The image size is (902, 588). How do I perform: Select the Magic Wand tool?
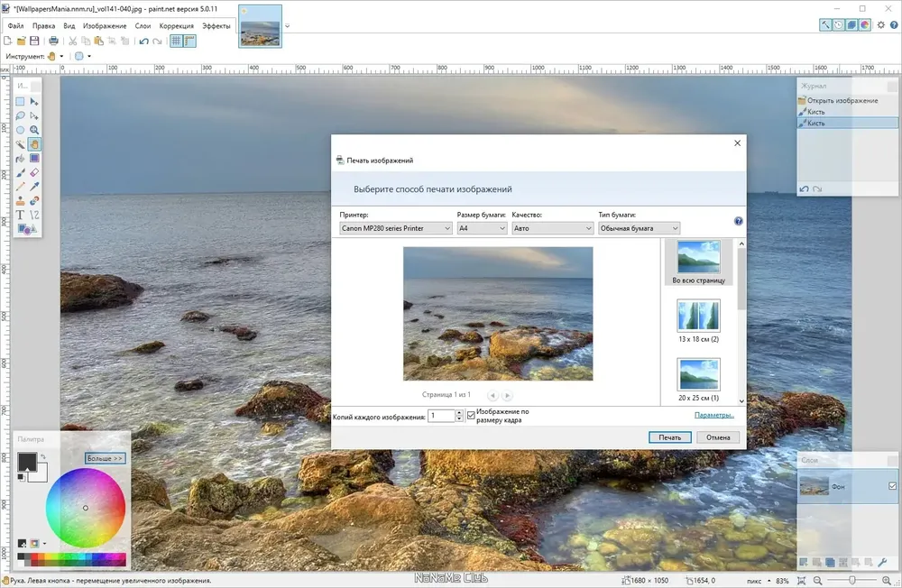(x=20, y=143)
